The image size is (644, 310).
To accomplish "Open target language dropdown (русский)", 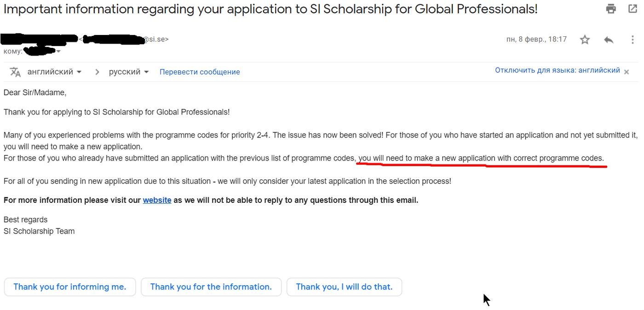I will click(129, 72).
